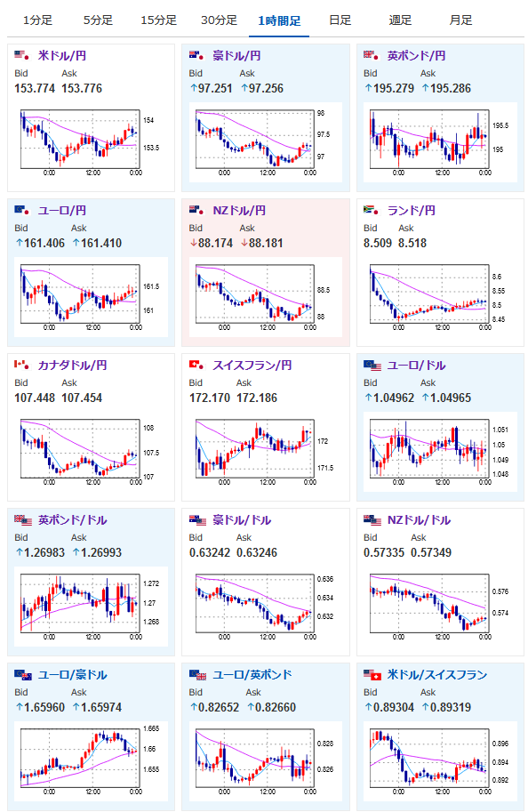Click the US-Swiss flag icon beside 米ドル/スイスフラン

pos(372,674)
